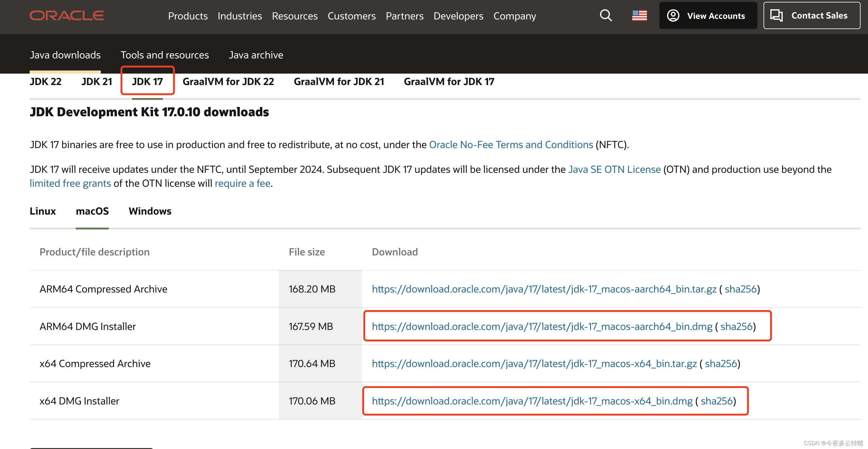The height and width of the screenshot is (449, 868).
Task: Open Oracle No-Fee Terms and Conditions link
Action: coord(511,145)
